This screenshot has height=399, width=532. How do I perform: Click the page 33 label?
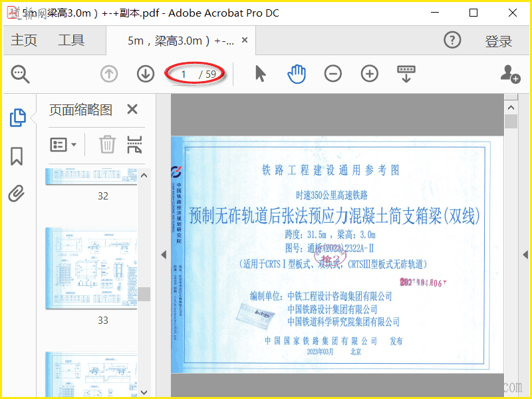pos(103,320)
